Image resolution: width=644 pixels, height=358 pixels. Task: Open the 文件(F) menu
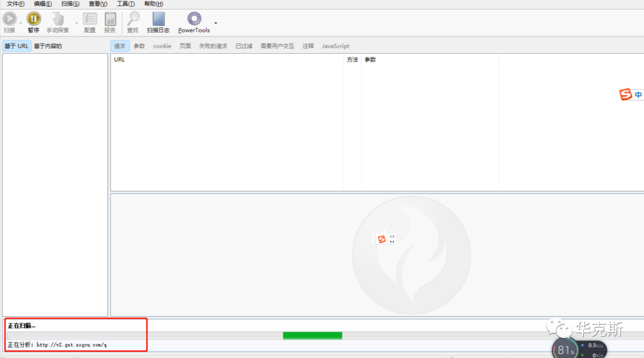point(16,4)
